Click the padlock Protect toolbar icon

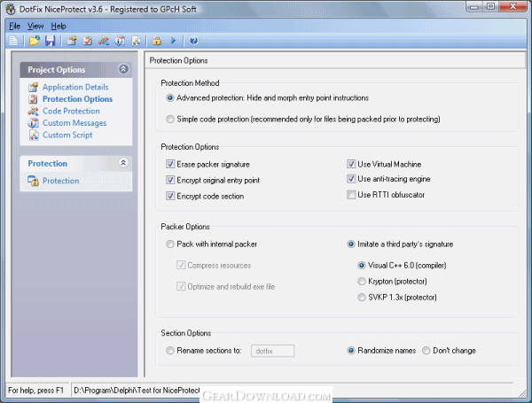[156, 41]
